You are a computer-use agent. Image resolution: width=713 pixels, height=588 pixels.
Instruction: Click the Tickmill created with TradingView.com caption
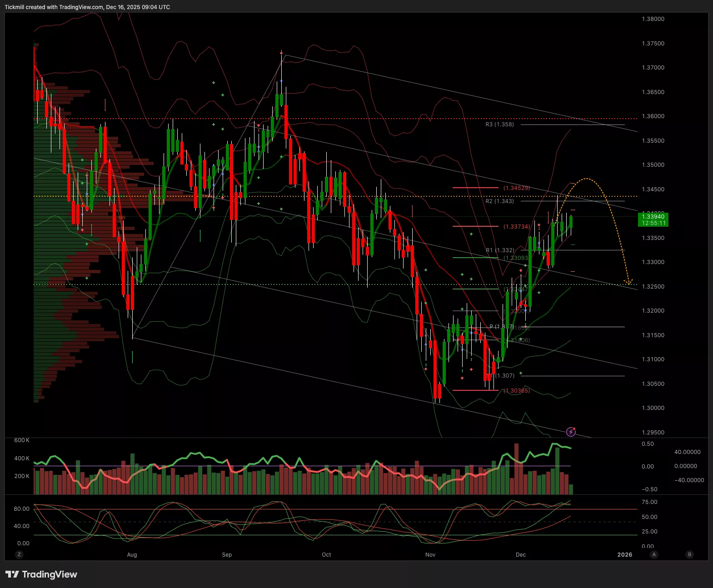[87, 7]
